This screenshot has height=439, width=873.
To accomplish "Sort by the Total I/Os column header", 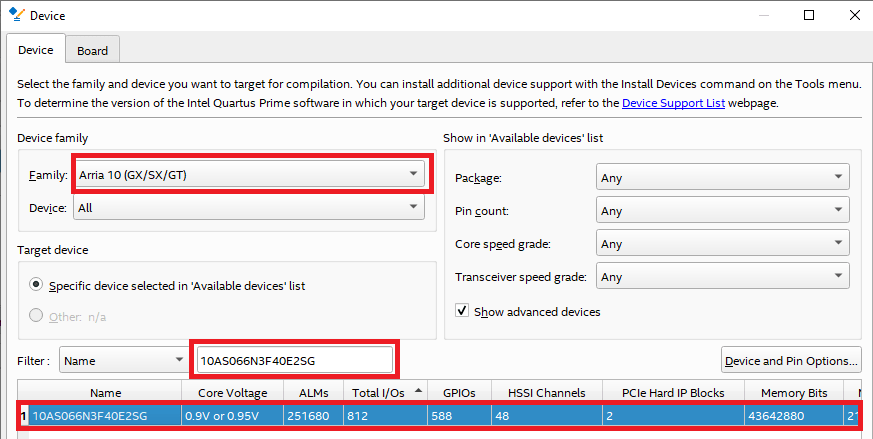I will tap(380, 393).
